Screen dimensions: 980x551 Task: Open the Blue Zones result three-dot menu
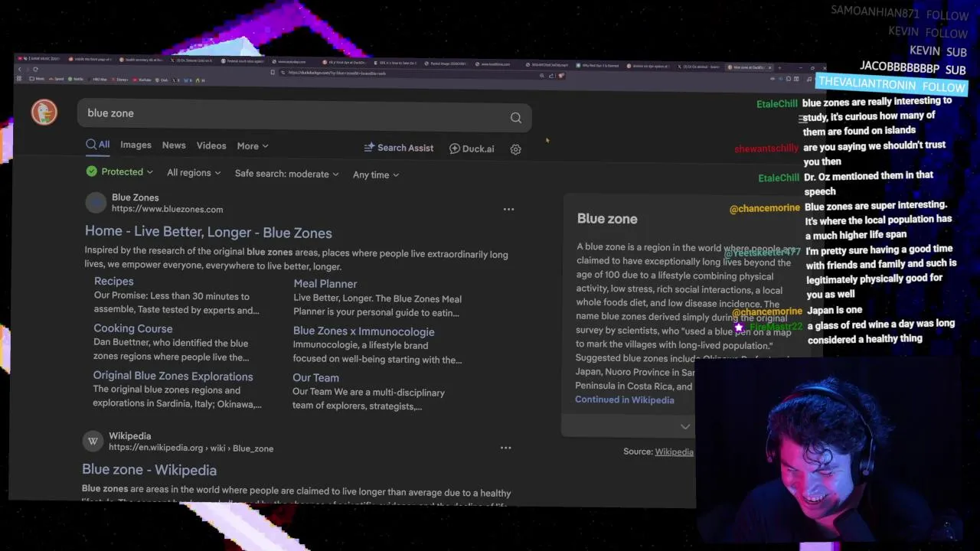pyautogui.click(x=508, y=209)
